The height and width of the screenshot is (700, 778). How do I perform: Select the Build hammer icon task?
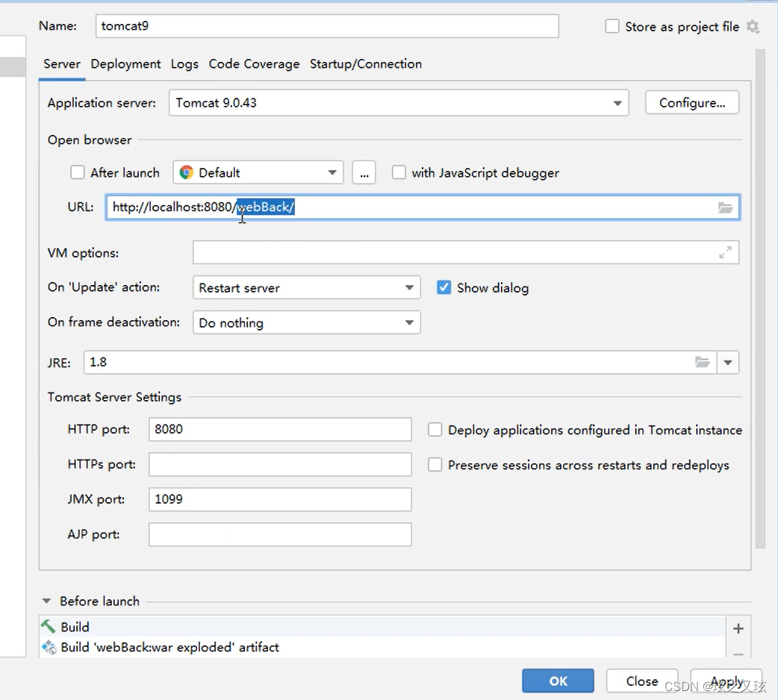pyautogui.click(x=49, y=627)
